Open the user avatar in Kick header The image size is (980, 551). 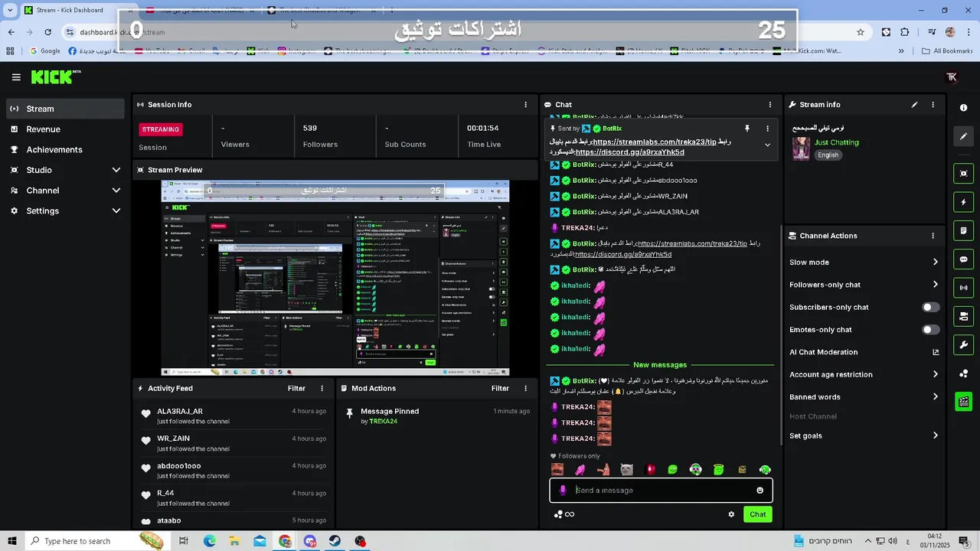tap(952, 77)
